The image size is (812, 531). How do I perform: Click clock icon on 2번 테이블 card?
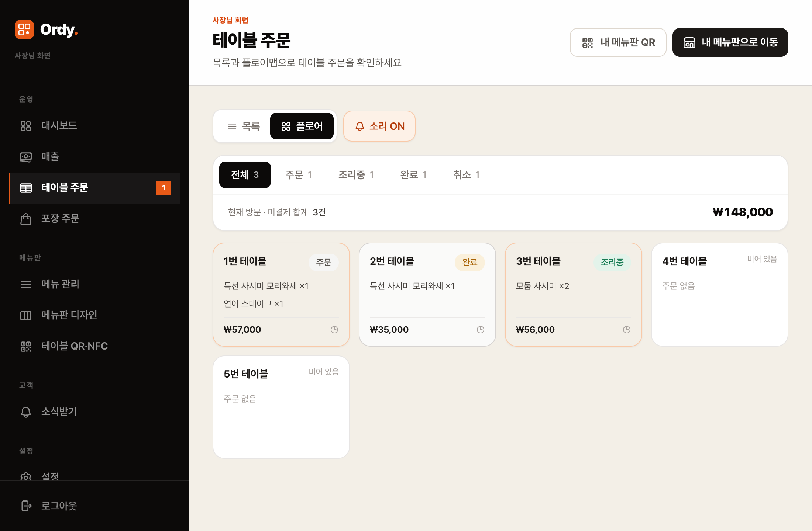click(x=481, y=330)
